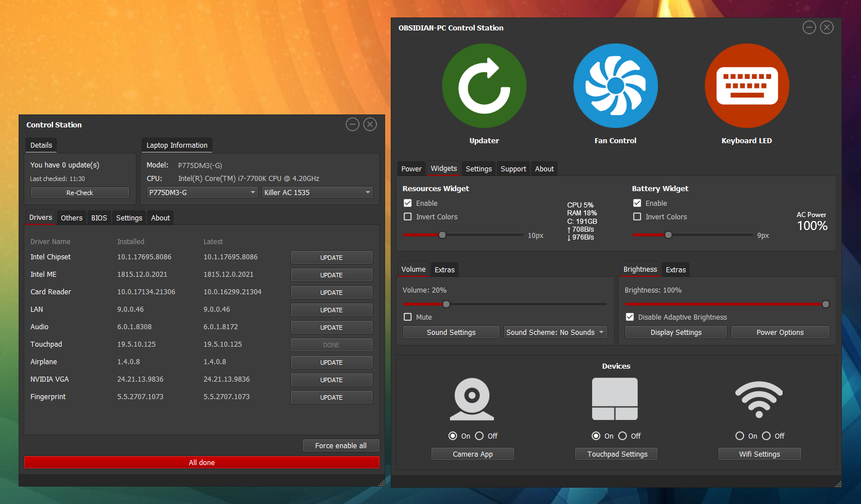Tick the Mute checkbox
861x504 pixels.
click(408, 317)
